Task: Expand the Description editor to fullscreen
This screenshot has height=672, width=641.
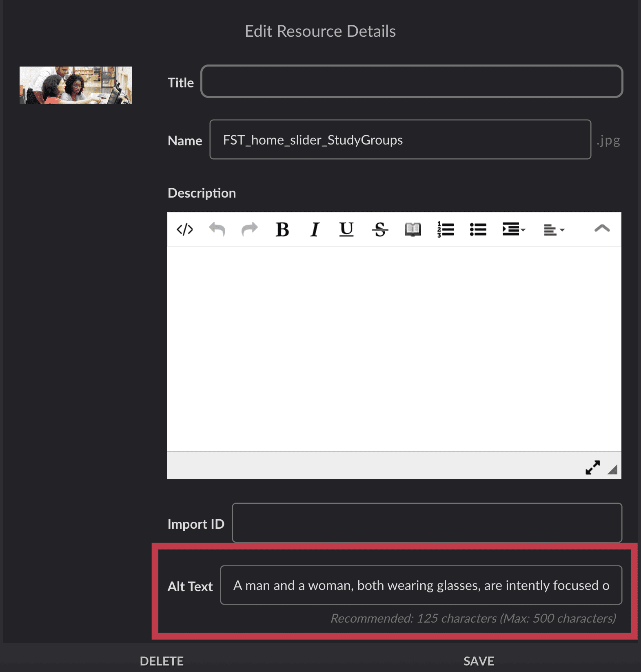Action: (592, 467)
